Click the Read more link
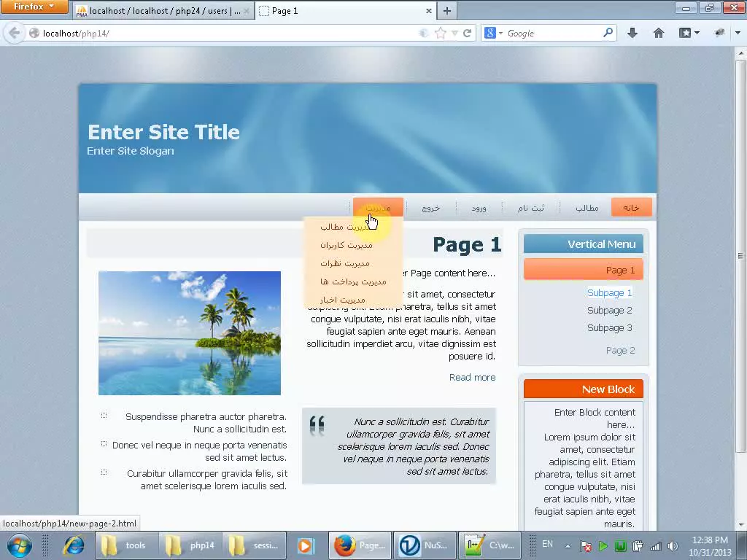Image resolution: width=747 pixels, height=560 pixels. (472, 378)
